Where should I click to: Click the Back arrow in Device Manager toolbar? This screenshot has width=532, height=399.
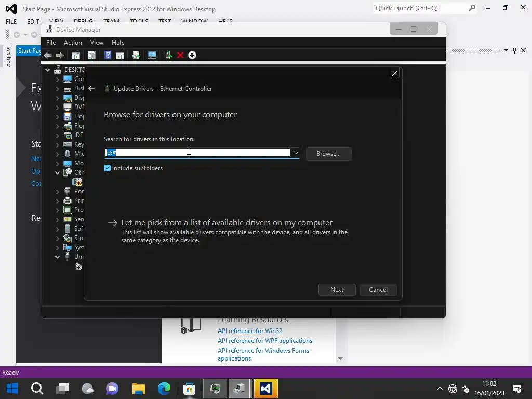point(48,55)
